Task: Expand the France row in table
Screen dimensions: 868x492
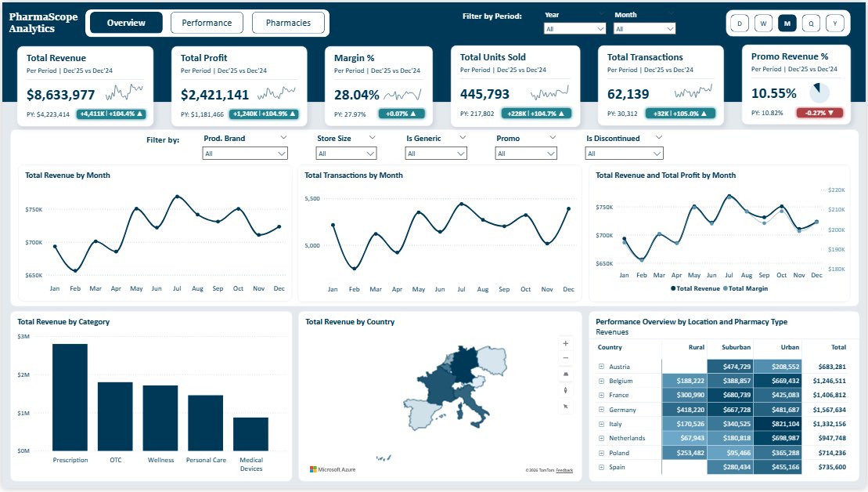Action: [601, 395]
